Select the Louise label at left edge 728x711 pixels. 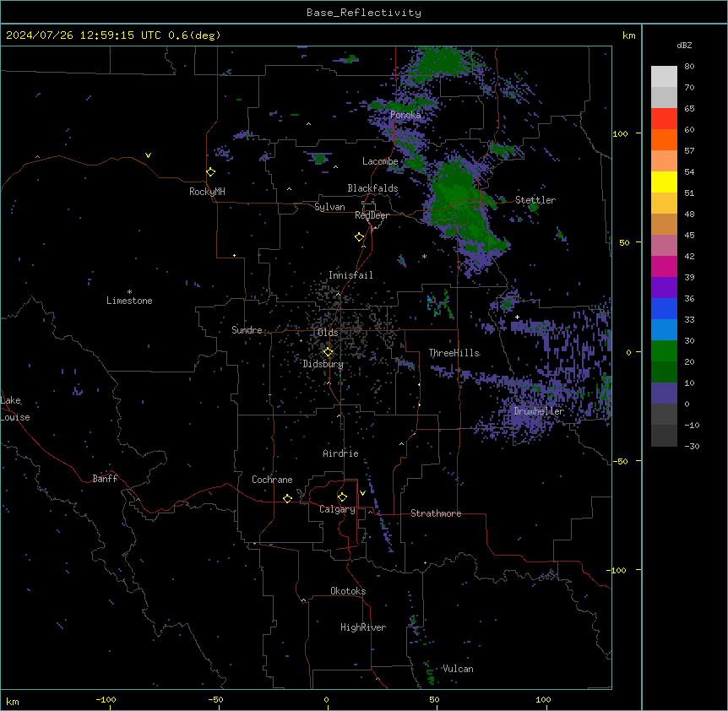tap(15, 418)
